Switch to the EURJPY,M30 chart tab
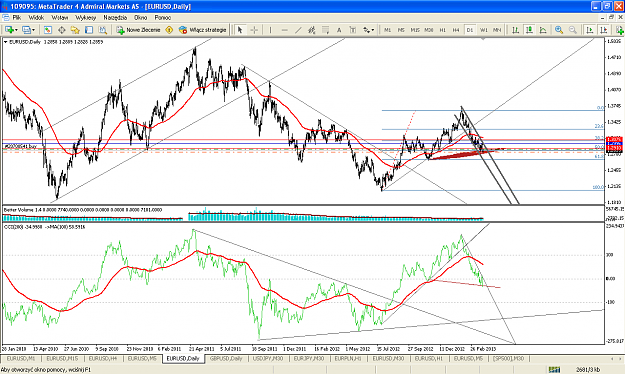Screen dimensions: 625x374 [x=309, y=359]
